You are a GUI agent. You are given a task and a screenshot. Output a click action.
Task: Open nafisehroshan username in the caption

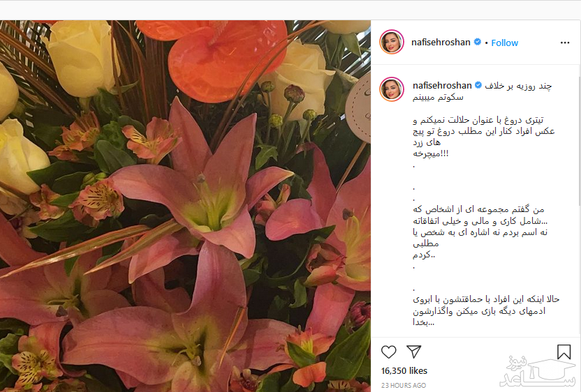[x=442, y=86]
